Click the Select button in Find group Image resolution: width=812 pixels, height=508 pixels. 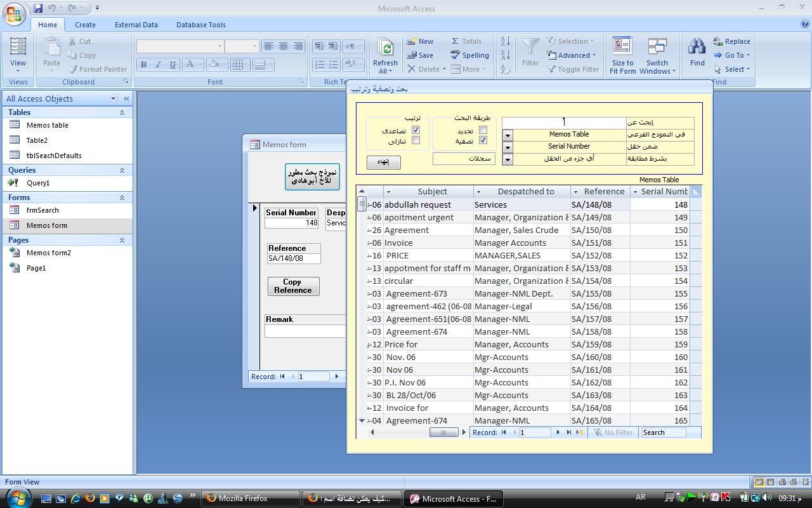point(731,69)
